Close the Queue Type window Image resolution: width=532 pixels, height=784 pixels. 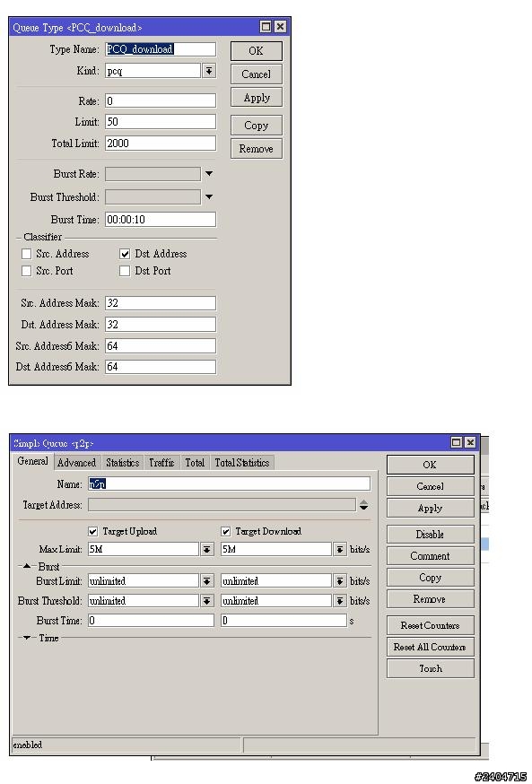pos(281,27)
